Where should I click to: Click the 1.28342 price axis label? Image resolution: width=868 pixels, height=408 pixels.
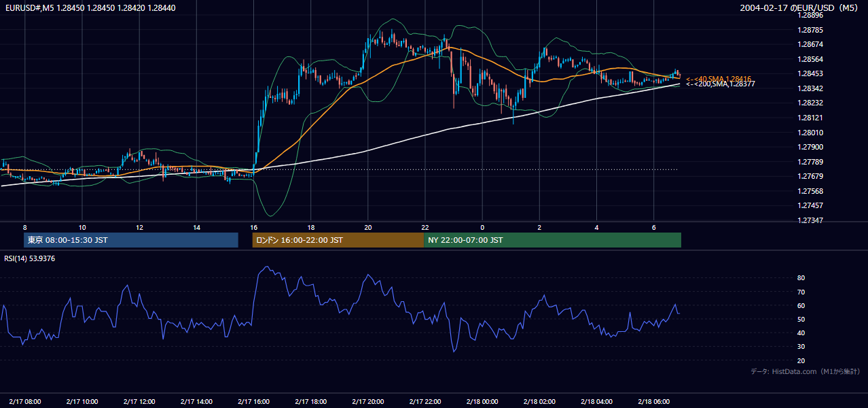point(811,88)
